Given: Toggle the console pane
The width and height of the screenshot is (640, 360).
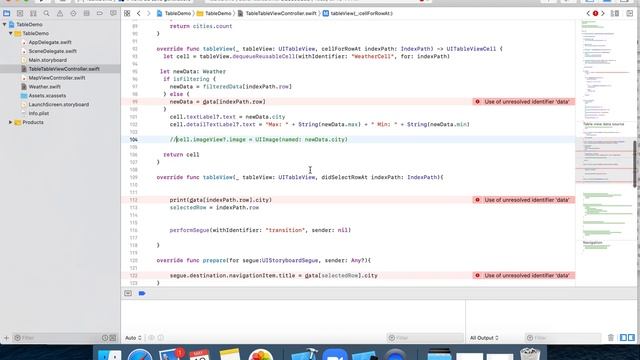Looking at the screenshot, I should (631, 338).
